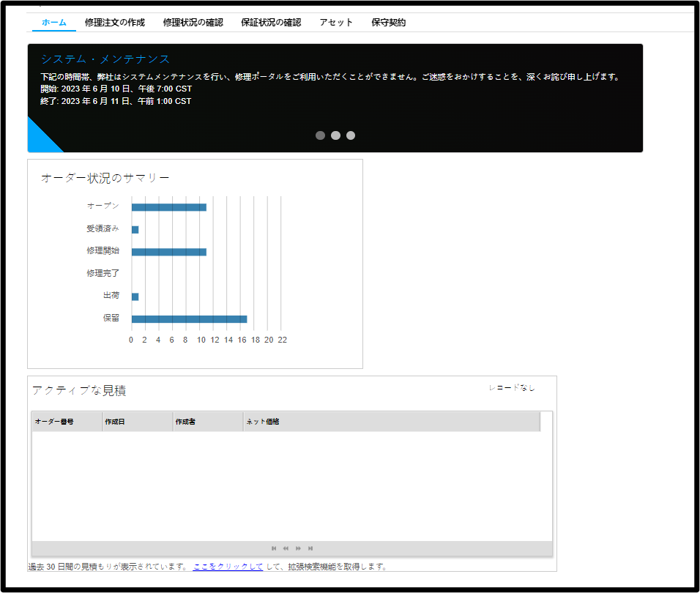Jump to the last page of quotes
The image size is (700, 593).
pyautogui.click(x=310, y=548)
